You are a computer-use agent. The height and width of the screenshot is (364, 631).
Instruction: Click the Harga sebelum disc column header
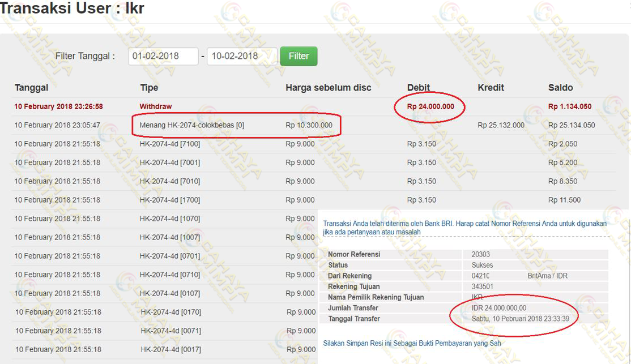point(328,88)
